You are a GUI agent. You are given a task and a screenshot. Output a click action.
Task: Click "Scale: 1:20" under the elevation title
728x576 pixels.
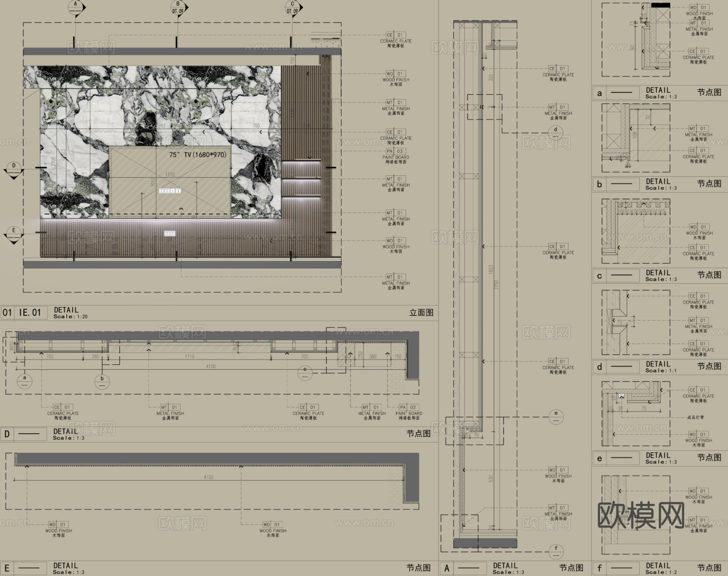pyautogui.click(x=70, y=317)
